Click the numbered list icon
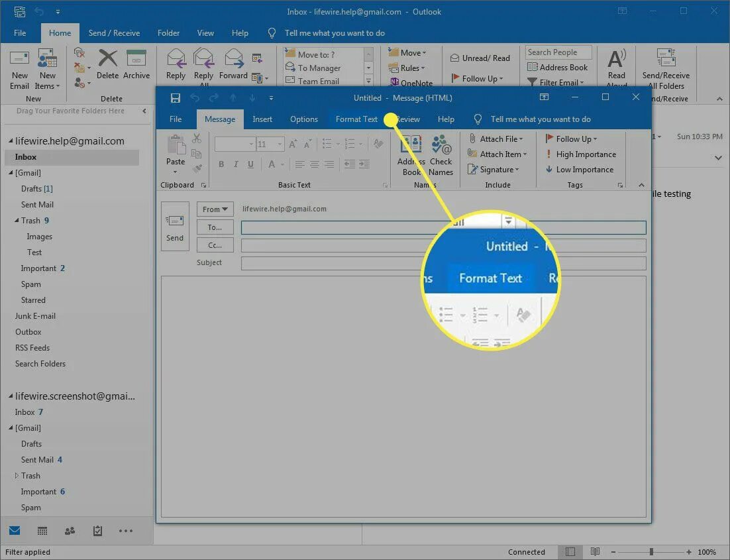The image size is (730, 560). point(350,144)
